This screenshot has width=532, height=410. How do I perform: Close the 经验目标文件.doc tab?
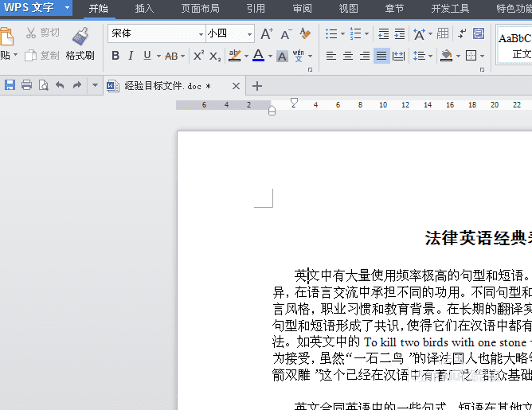(x=236, y=86)
